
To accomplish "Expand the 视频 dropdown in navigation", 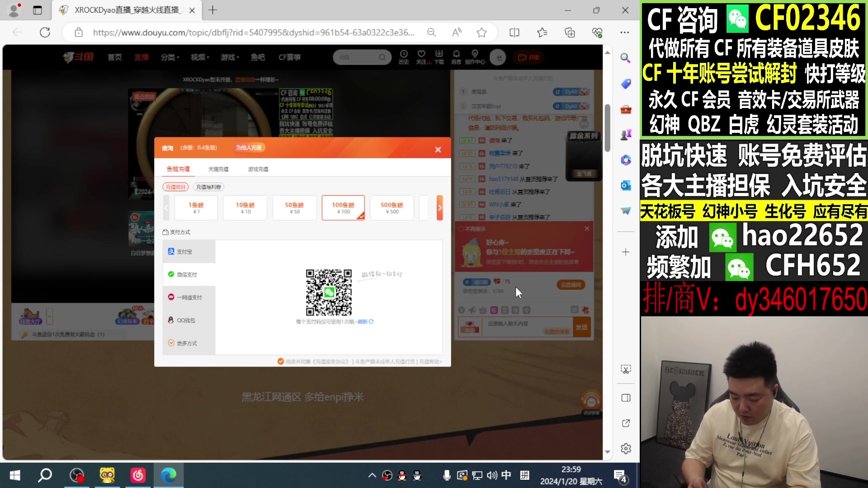I will [200, 57].
